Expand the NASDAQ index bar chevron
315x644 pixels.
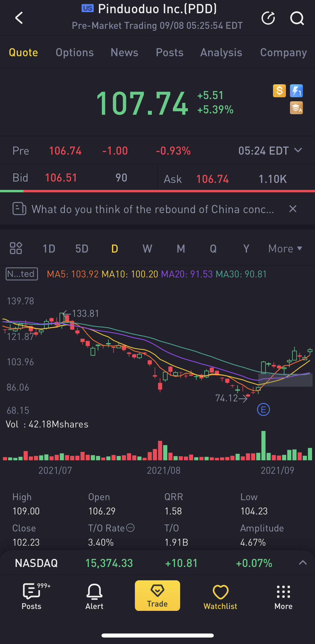click(x=303, y=563)
